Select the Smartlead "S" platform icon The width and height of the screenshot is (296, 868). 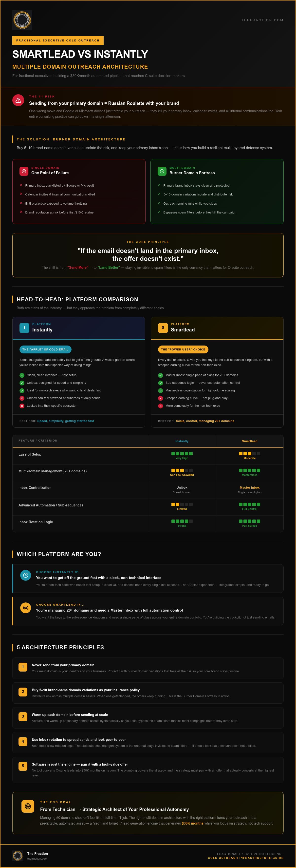[163, 328]
